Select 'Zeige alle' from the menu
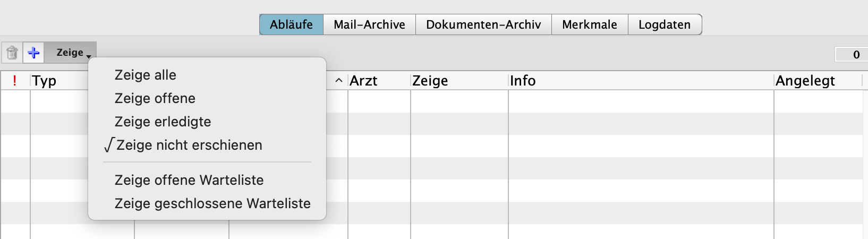 click(145, 75)
